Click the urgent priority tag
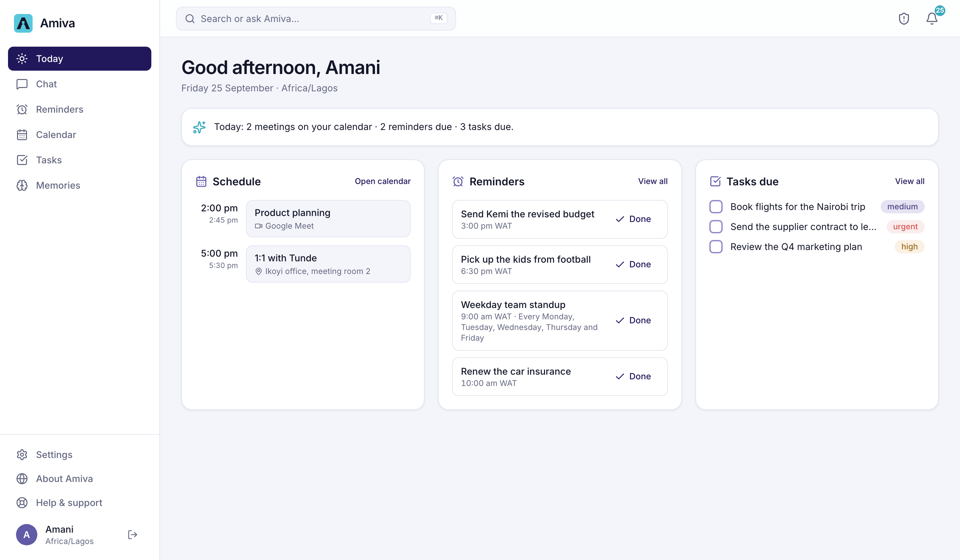The image size is (960, 560). [x=905, y=227]
